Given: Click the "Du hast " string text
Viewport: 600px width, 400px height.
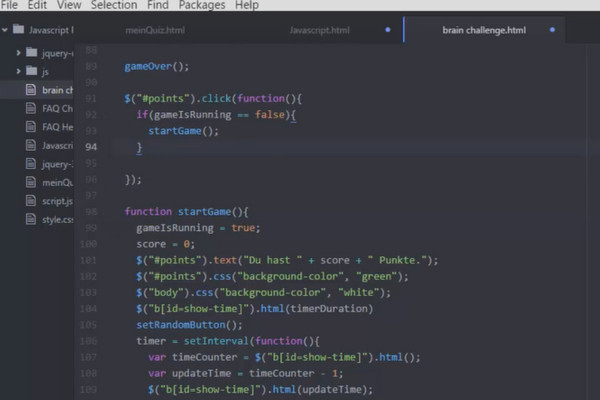Looking at the screenshot, I should point(272,260).
